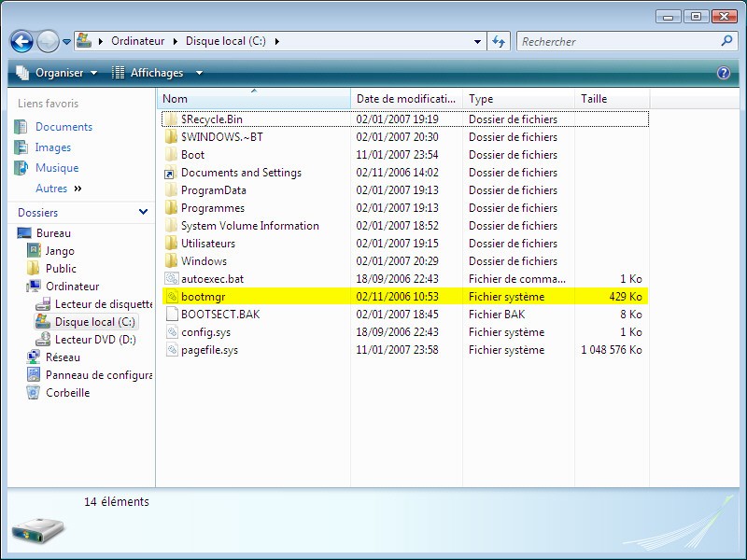Click the Documents favorite icon
This screenshot has height=560, width=747.
tap(21, 127)
